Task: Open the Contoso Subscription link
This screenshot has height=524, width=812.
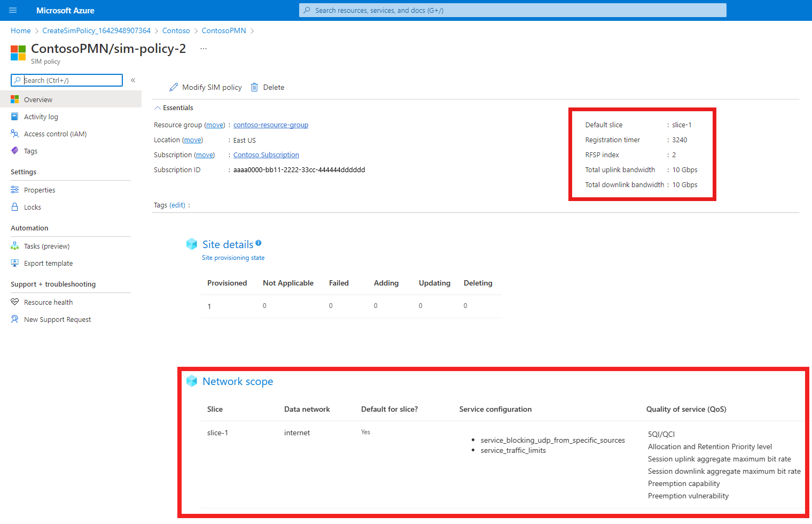Action: pos(266,155)
